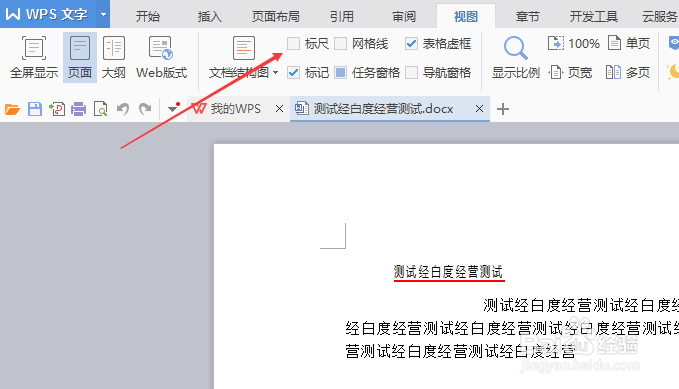
Task: Switch to Outline view
Action: coord(114,58)
